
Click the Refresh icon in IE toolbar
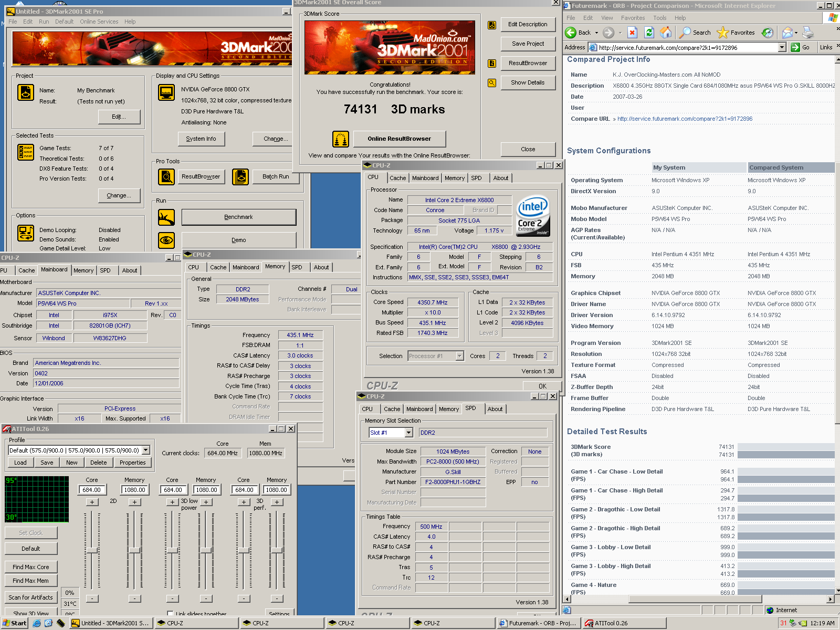click(x=649, y=33)
